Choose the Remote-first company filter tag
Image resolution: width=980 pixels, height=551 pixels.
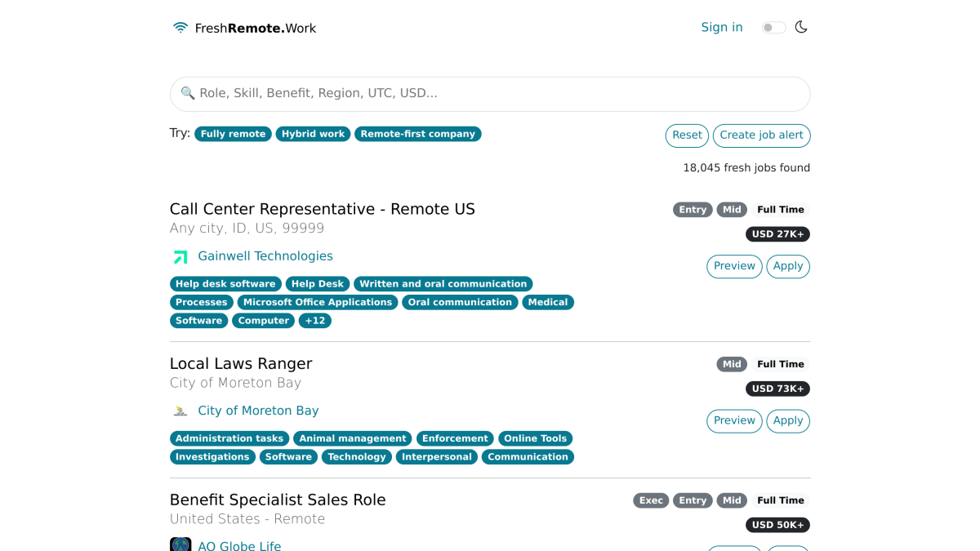click(x=417, y=134)
